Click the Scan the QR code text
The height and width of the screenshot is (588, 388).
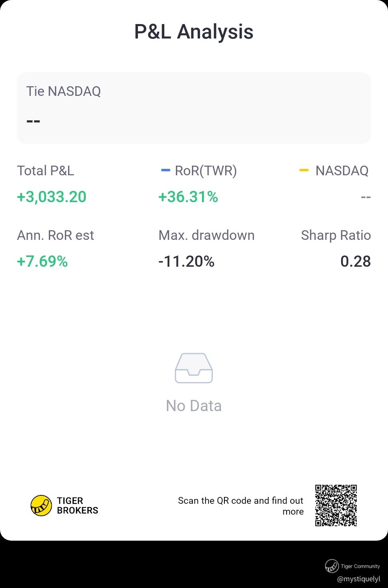point(240,506)
